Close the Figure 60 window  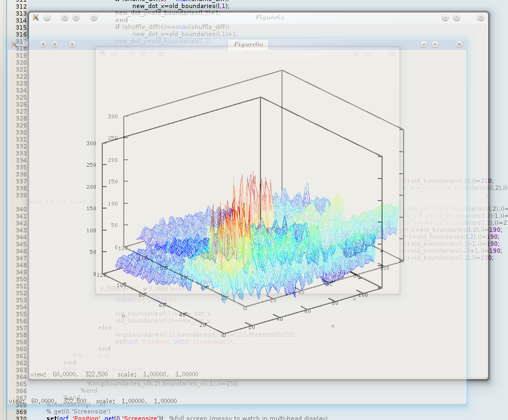coord(459,44)
